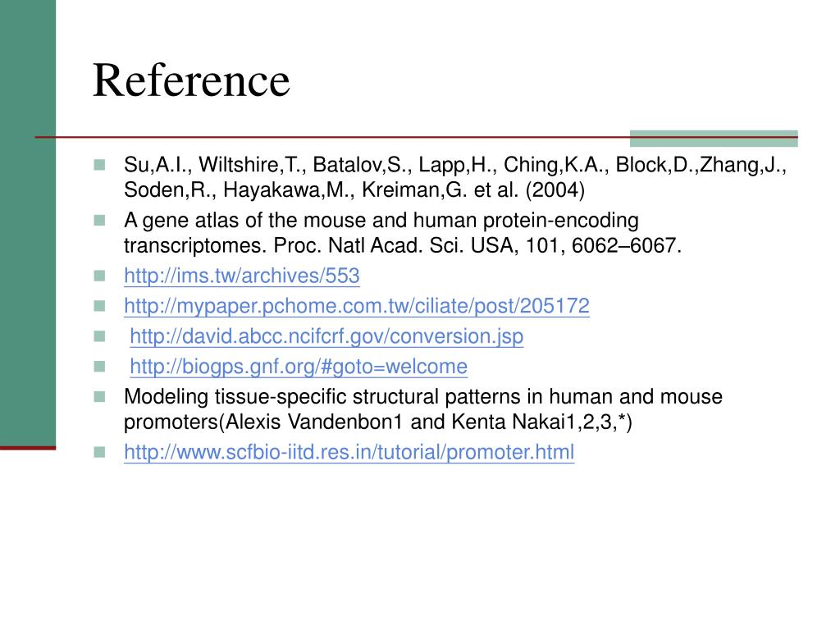840x630 pixels.
Task: Click the bullet next to mypaper.pchome link
Action: pos(99,306)
